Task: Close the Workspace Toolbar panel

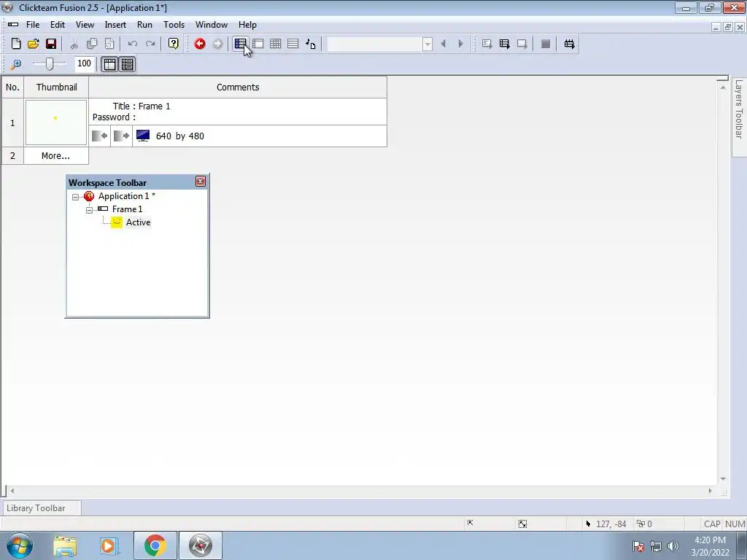Action: click(x=201, y=182)
